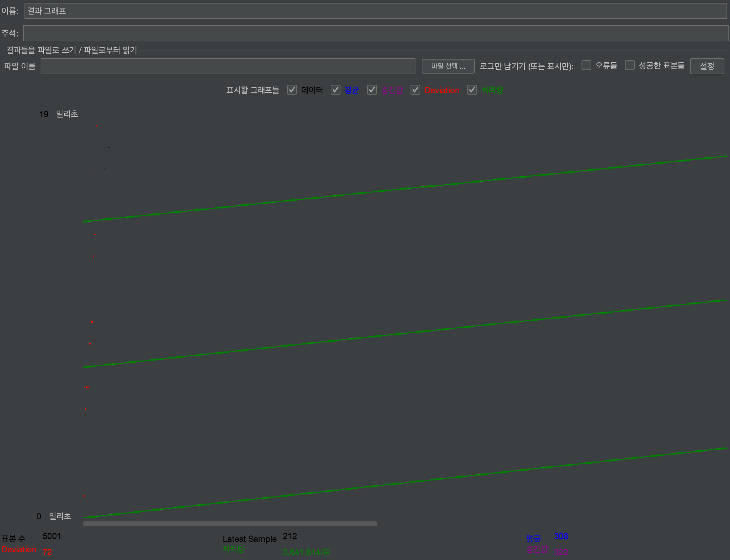Open the 설정 configure button

coord(707,66)
